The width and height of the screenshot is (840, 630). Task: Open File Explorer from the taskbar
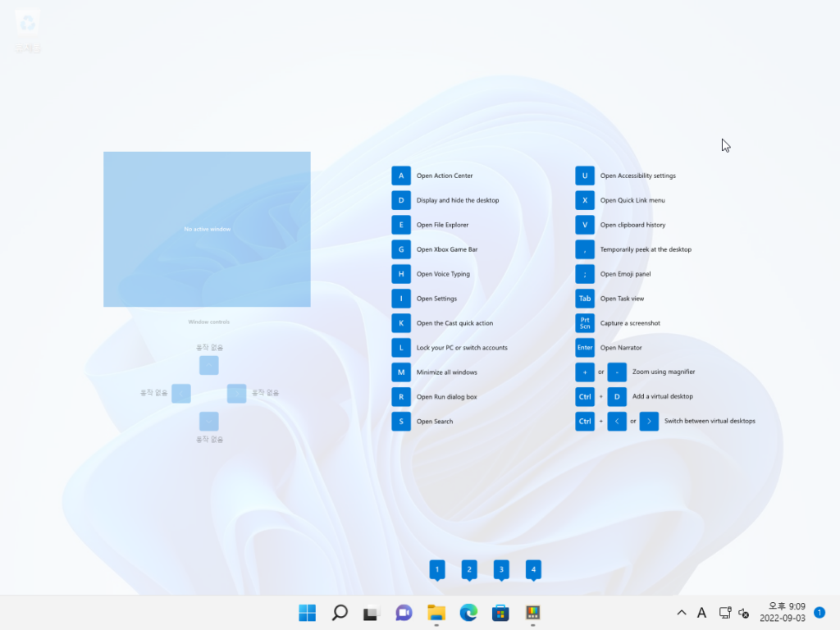436,612
